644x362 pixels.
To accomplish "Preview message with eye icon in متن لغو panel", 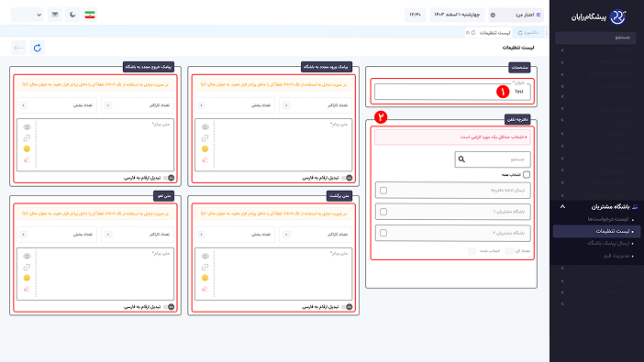I will tap(28, 256).
